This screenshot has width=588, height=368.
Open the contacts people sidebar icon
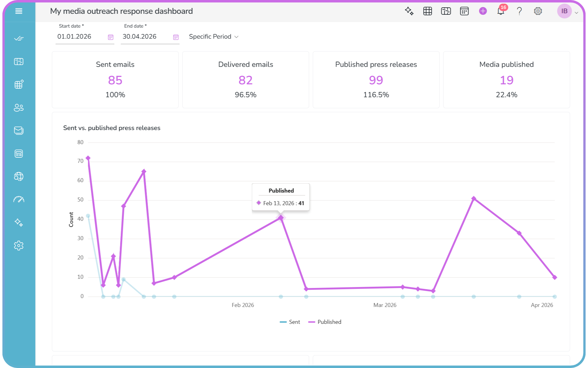coord(19,108)
